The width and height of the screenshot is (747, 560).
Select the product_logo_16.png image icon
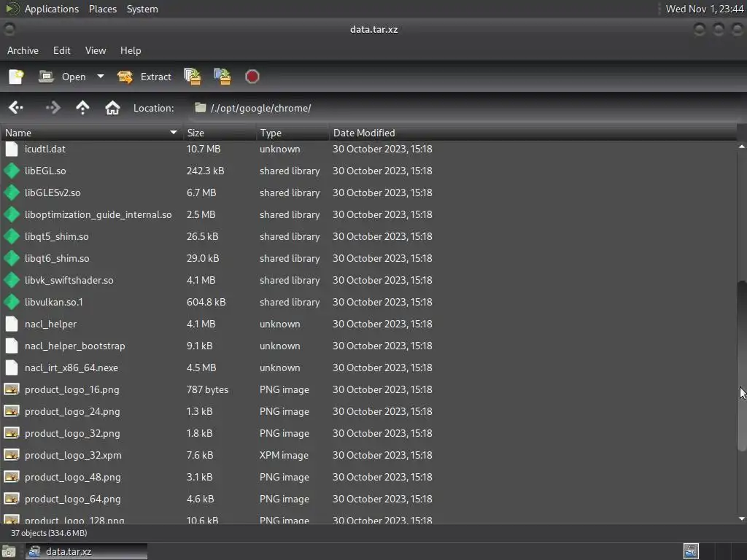[x=12, y=389]
